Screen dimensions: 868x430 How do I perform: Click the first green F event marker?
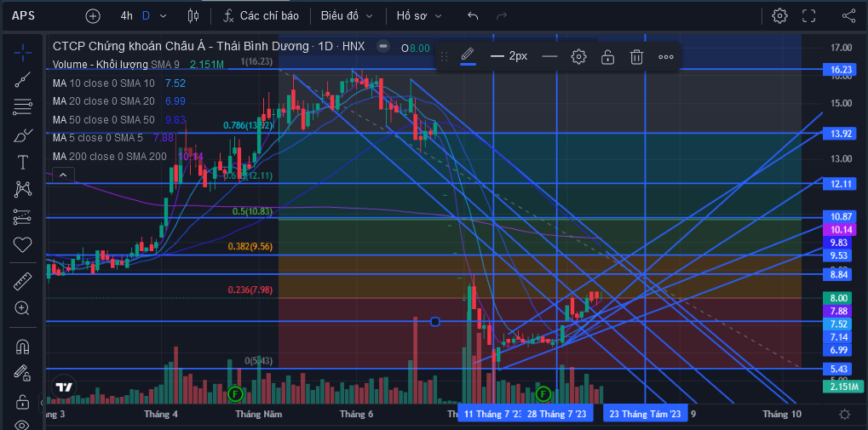click(x=235, y=394)
